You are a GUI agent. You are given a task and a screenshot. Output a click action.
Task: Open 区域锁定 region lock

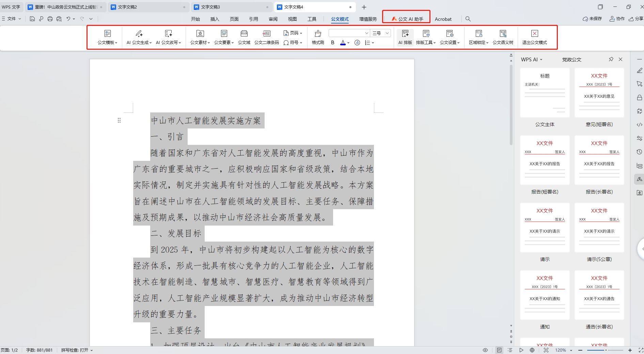478,37
